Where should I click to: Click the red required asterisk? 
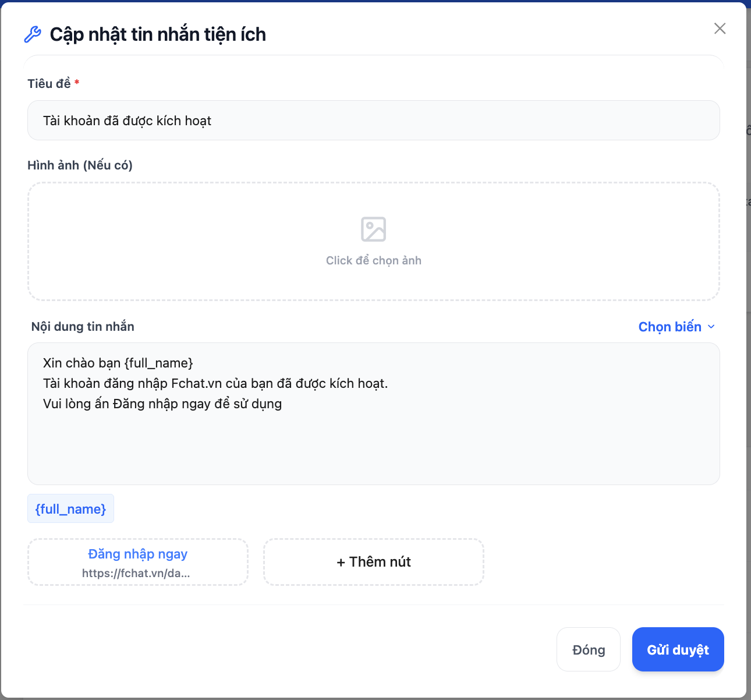77,83
